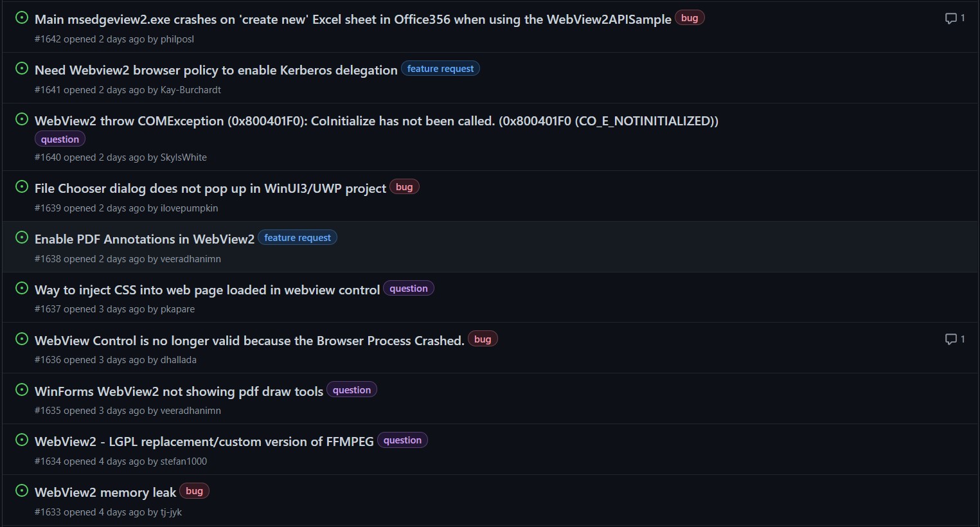Open 'Way to inject CSS' issue

[207, 290]
